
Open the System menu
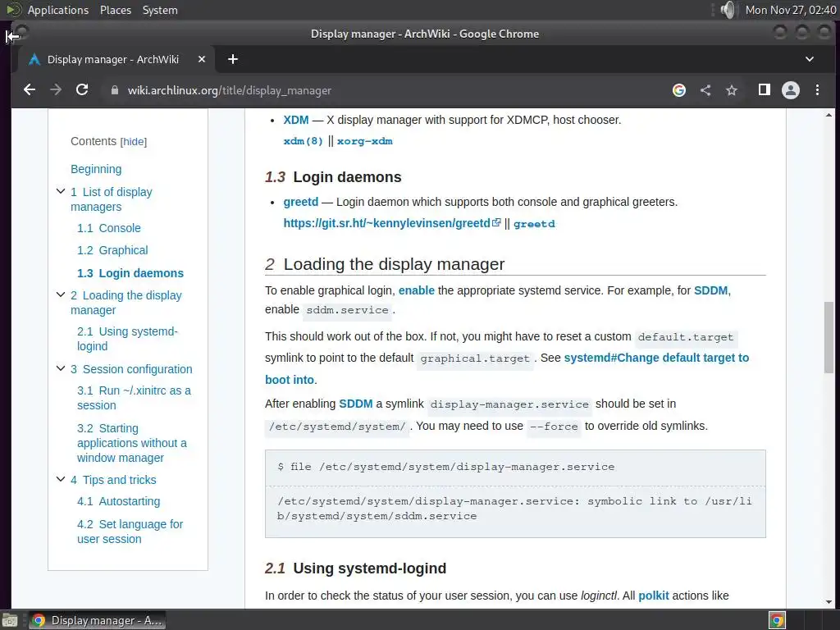pyautogui.click(x=160, y=10)
